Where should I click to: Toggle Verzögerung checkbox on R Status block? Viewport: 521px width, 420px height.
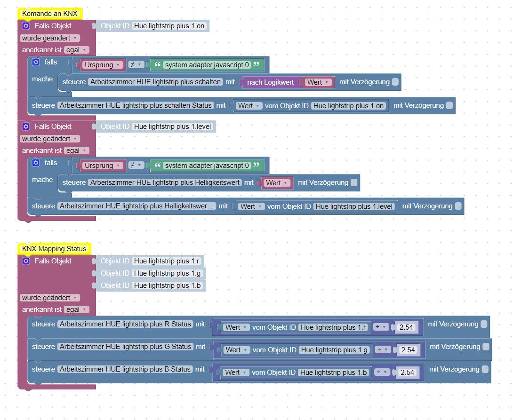[484, 324]
